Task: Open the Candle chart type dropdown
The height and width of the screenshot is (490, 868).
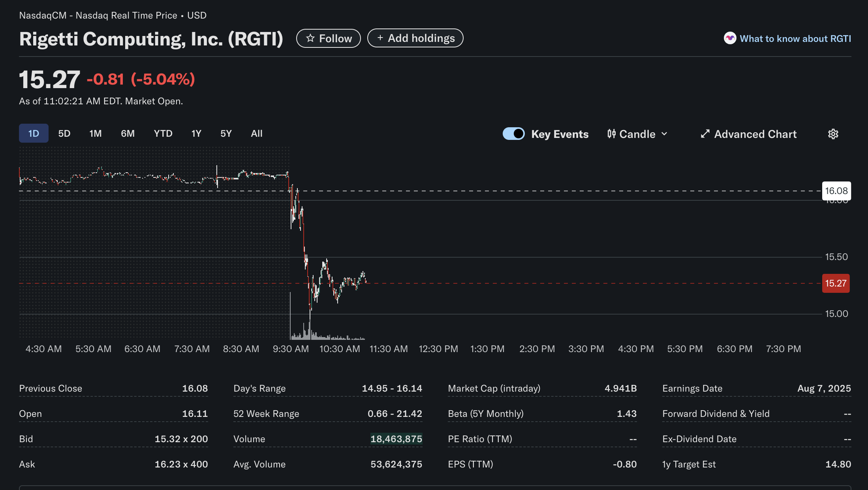Action: 637,134
